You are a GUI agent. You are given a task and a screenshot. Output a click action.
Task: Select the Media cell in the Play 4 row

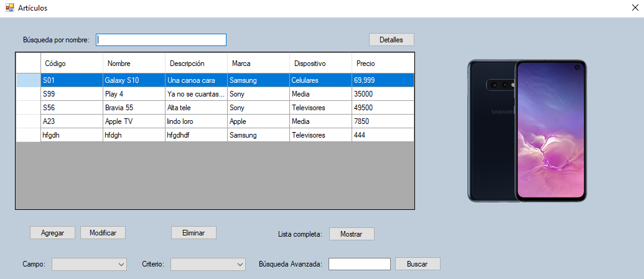pos(321,93)
